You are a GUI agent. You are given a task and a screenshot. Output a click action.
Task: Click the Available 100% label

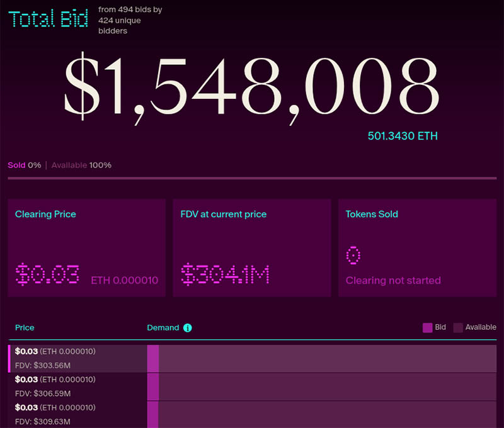click(81, 165)
